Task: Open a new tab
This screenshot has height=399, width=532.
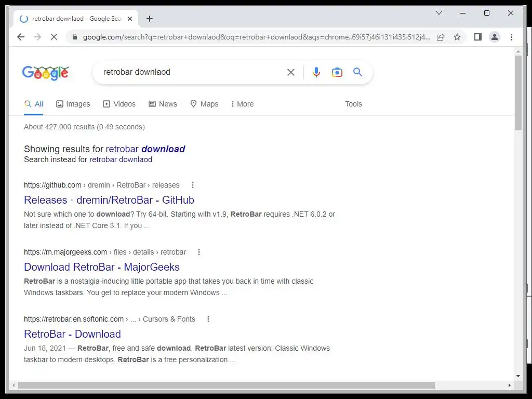Action: point(150,19)
